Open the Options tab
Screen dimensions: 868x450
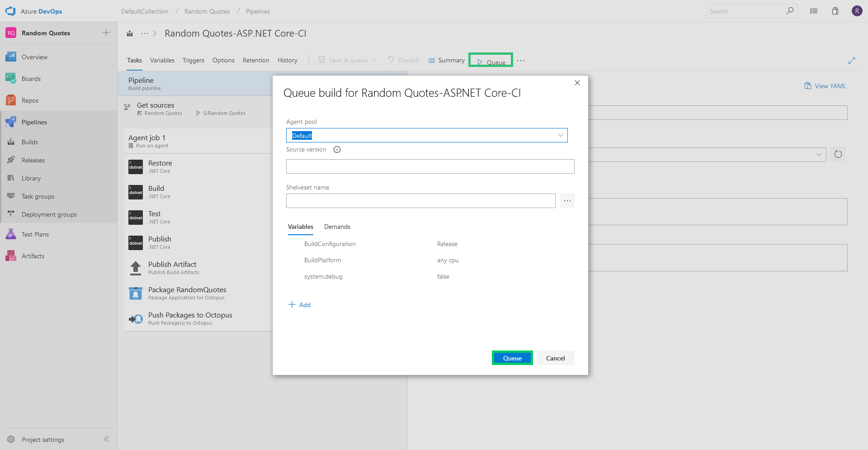coord(223,61)
